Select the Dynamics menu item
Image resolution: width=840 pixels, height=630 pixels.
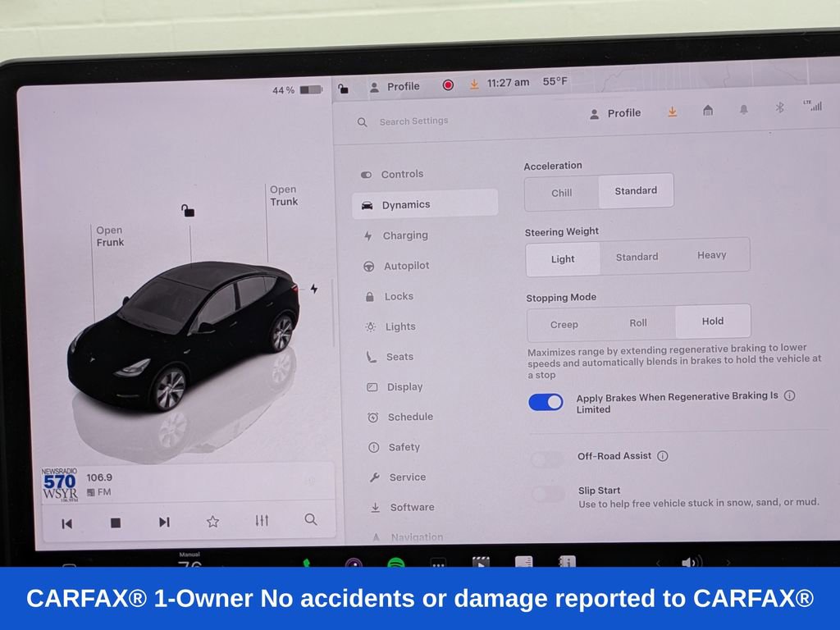pyautogui.click(x=425, y=204)
